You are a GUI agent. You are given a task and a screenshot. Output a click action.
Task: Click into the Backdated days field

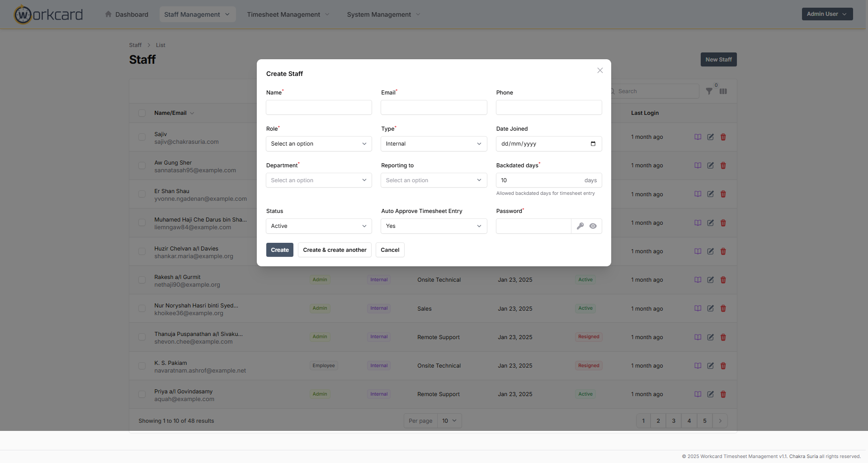538,180
